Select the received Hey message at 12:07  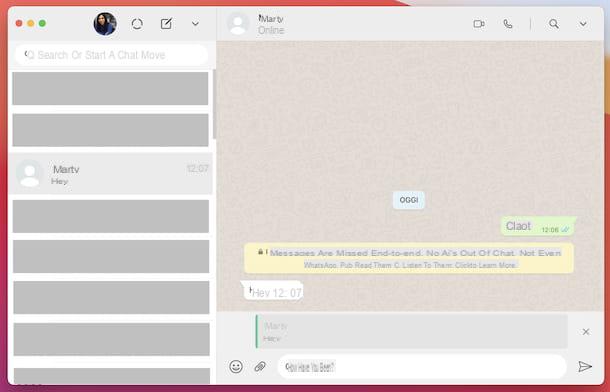pyautogui.click(x=273, y=291)
